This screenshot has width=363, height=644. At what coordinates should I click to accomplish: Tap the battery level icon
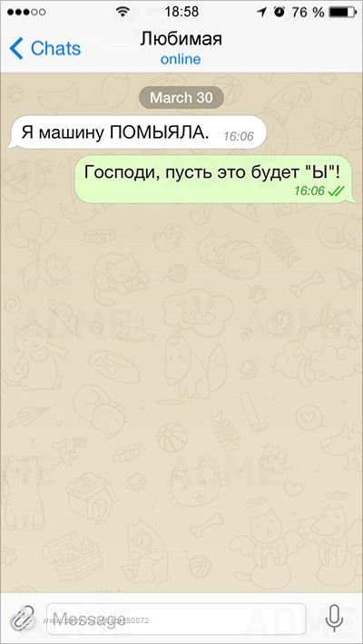coord(341,13)
